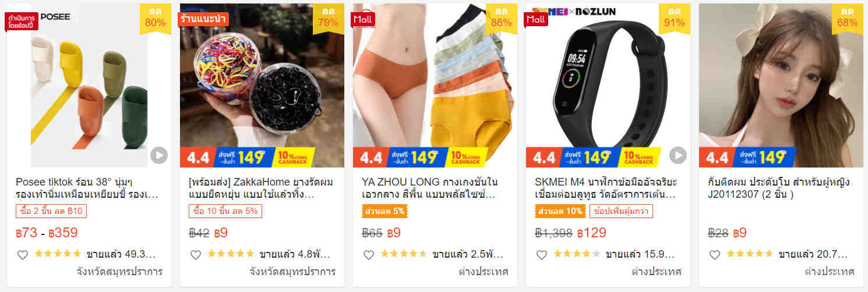Open the colorful underwear product image
The image size is (868, 292).
435,86
